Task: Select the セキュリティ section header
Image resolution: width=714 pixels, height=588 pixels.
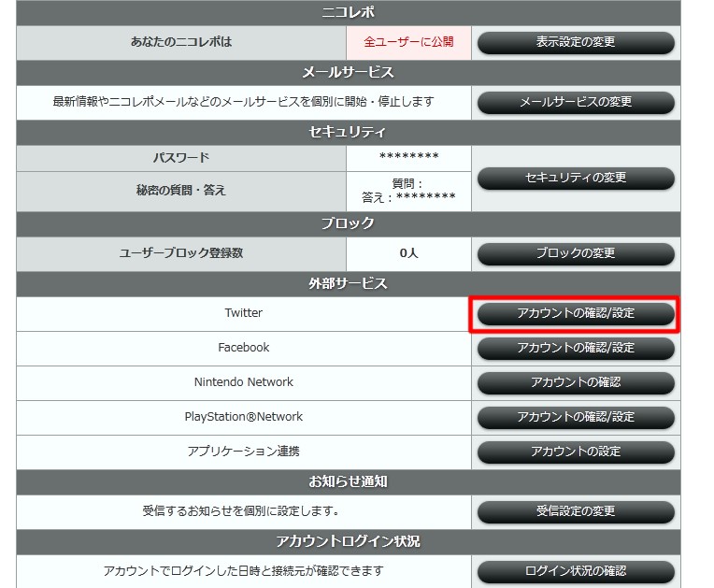Action: click(348, 132)
